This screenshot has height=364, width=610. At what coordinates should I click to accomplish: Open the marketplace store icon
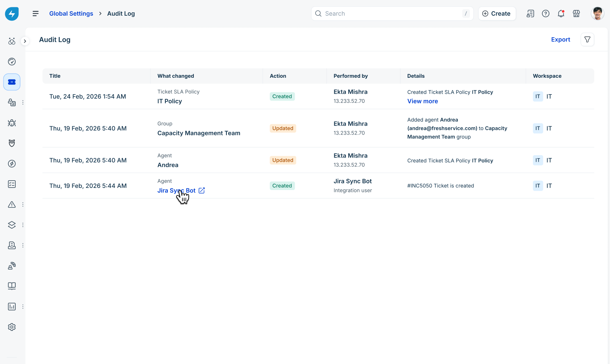point(576,14)
